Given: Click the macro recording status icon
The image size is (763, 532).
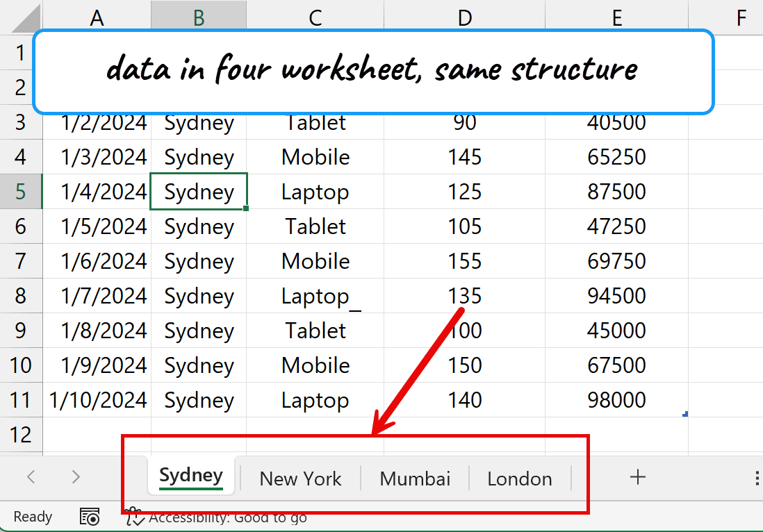Looking at the screenshot, I should pos(90,517).
